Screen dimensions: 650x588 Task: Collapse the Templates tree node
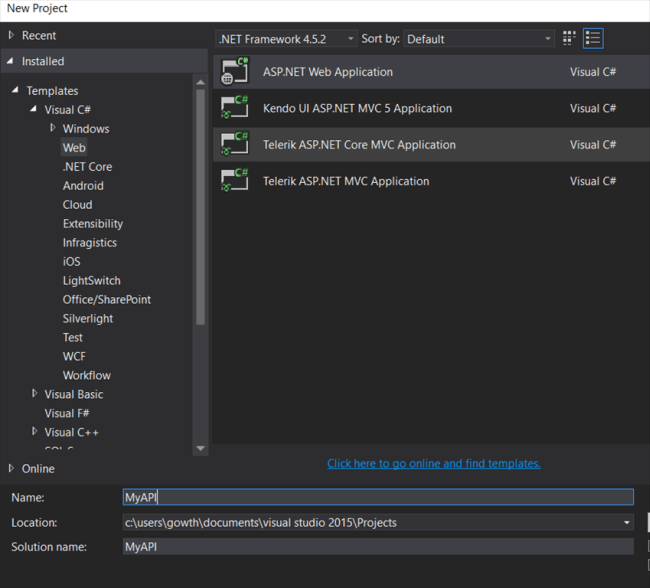click(15, 90)
